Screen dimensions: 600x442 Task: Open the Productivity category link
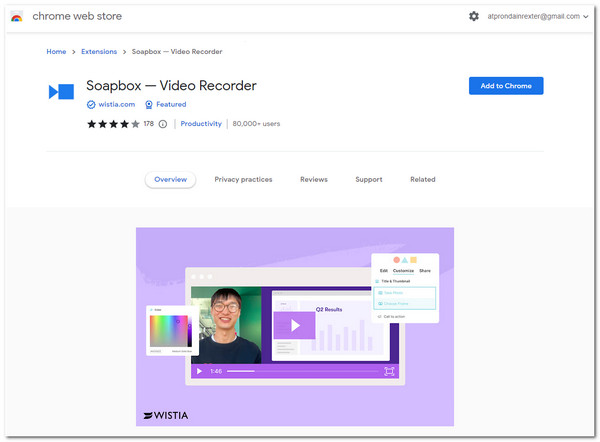[x=201, y=124]
